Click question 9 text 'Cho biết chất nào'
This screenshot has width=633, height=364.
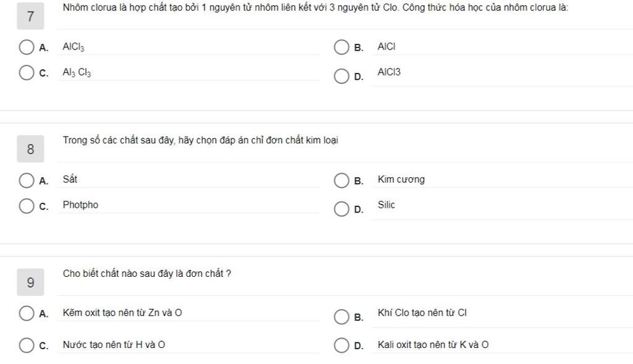147,273
